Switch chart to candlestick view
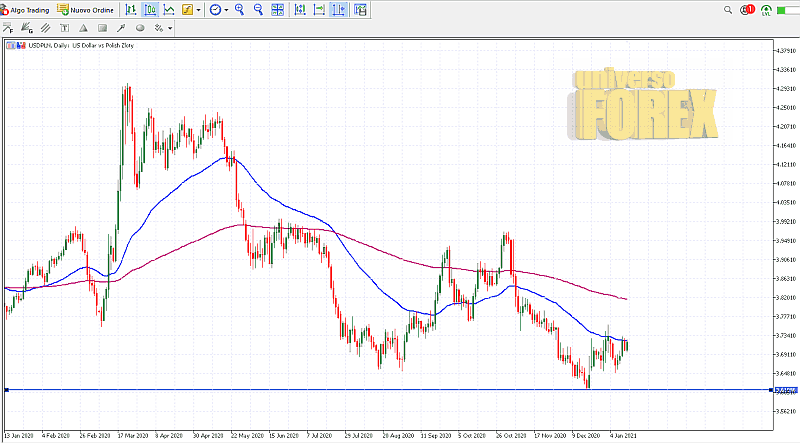Viewport: 800px width, 443px height. coord(150,9)
